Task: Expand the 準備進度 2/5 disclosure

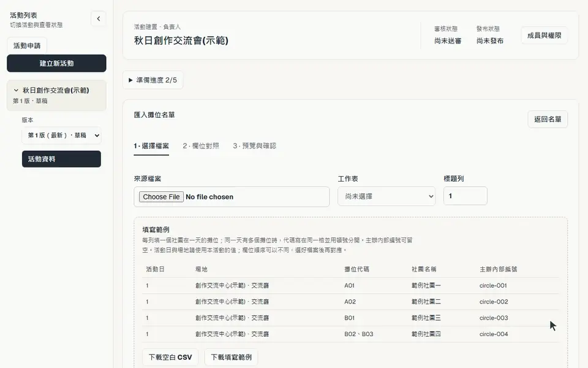Action: [x=153, y=80]
